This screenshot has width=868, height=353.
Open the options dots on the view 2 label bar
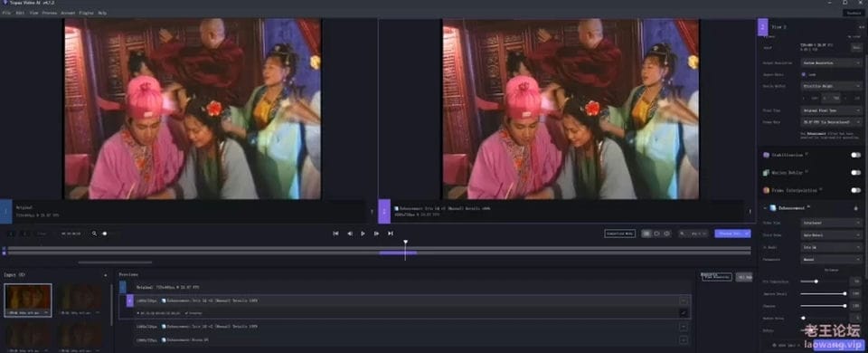(750, 211)
